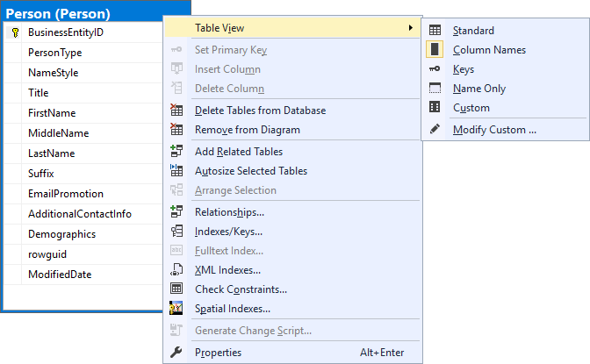The height and width of the screenshot is (364, 590).
Task: Choose the Name Only view icon
Action: (435, 89)
